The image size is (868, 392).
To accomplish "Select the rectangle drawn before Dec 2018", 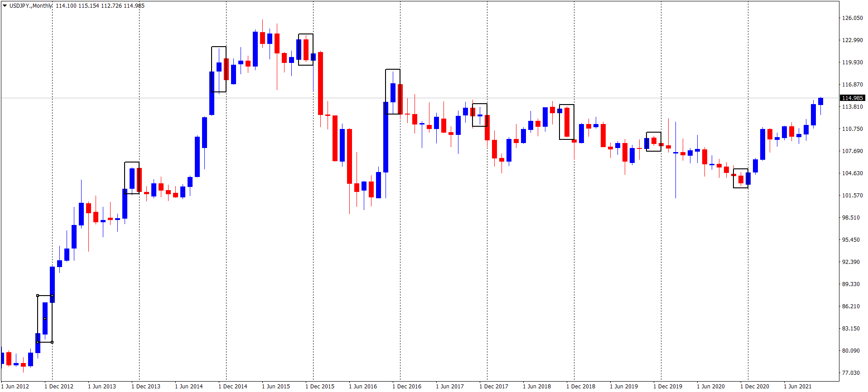I will (567, 105).
